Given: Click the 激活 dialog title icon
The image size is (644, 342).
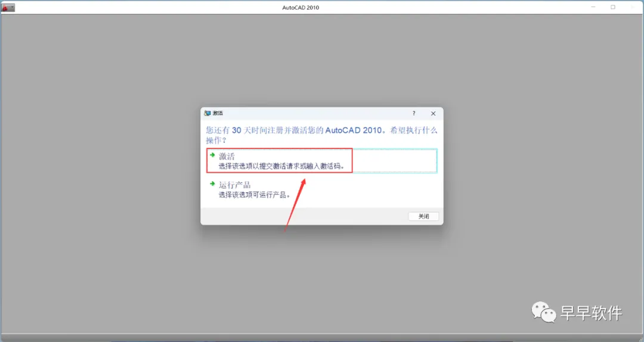Looking at the screenshot, I should pyautogui.click(x=208, y=113).
